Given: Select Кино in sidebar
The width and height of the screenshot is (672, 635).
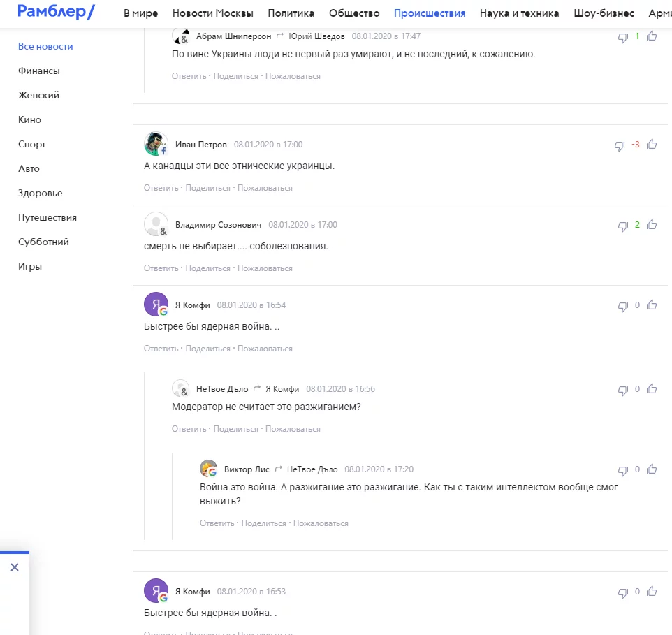Looking at the screenshot, I should [x=29, y=119].
